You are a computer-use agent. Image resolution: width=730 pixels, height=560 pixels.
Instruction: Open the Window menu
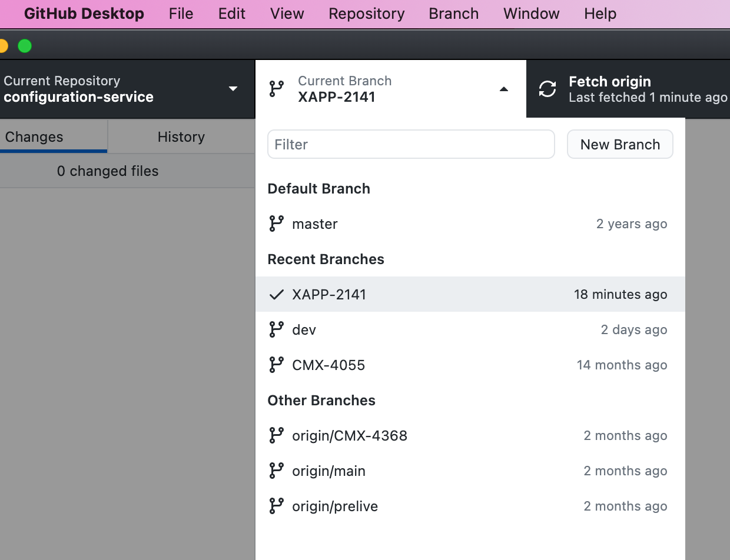click(532, 14)
